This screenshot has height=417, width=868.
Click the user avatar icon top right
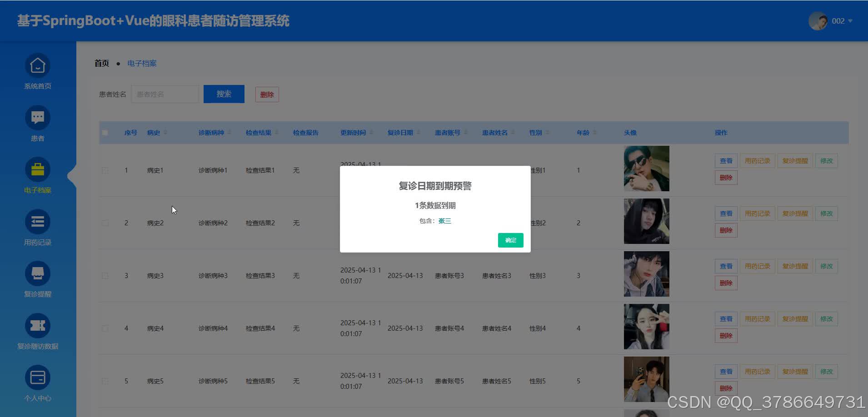pos(818,21)
